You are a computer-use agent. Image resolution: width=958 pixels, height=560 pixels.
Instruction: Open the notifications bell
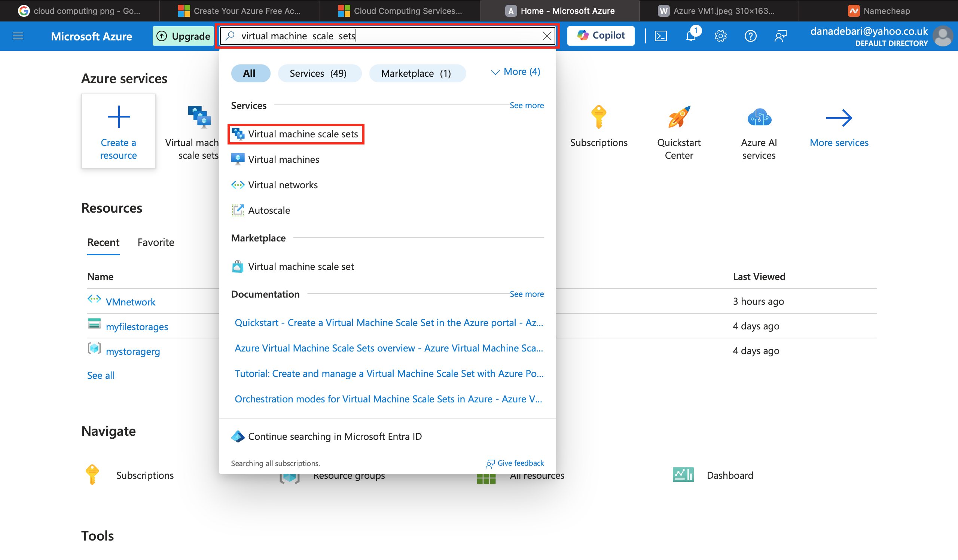pyautogui.click(x=691, y=36)
